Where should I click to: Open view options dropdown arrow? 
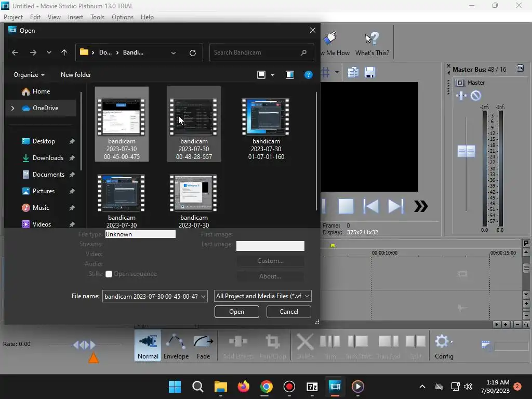[x=272, y=75]
